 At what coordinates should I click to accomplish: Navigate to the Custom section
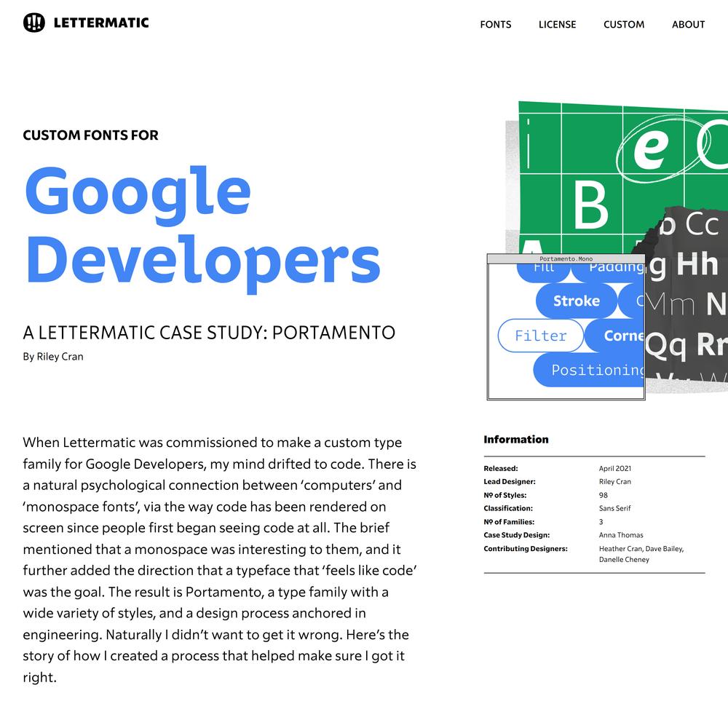coord(624,25)
